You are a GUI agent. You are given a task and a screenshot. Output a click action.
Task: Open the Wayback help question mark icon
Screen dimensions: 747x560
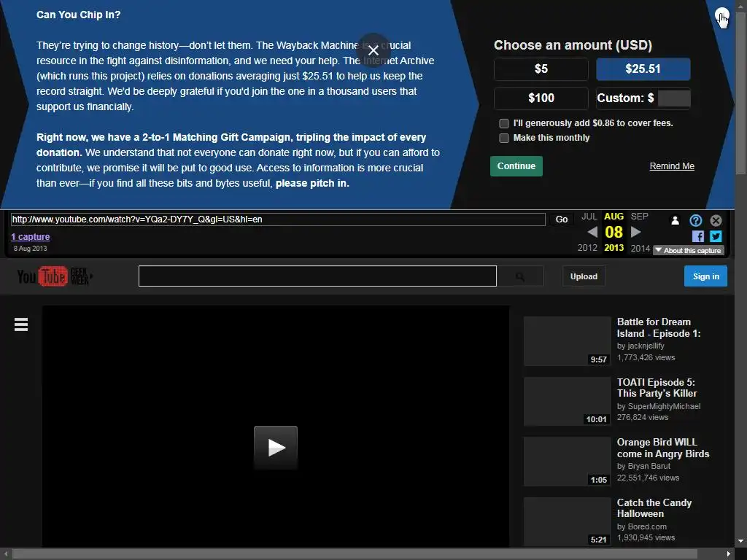coord(695,220)
